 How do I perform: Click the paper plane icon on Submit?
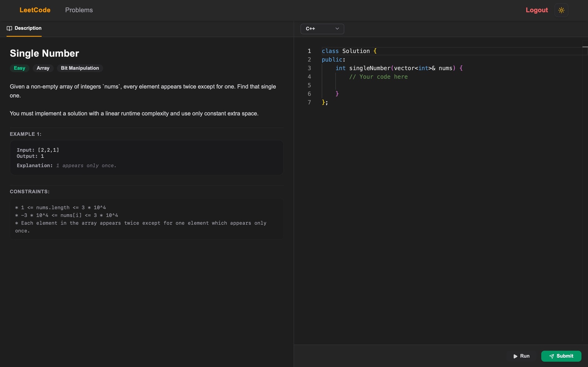tap(552, 356)
